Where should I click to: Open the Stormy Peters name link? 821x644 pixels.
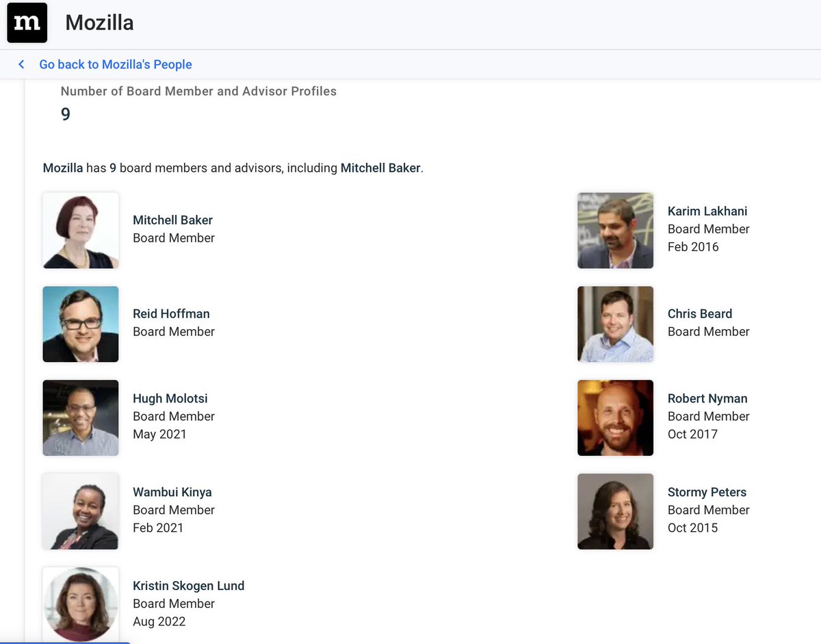(707, 492)
